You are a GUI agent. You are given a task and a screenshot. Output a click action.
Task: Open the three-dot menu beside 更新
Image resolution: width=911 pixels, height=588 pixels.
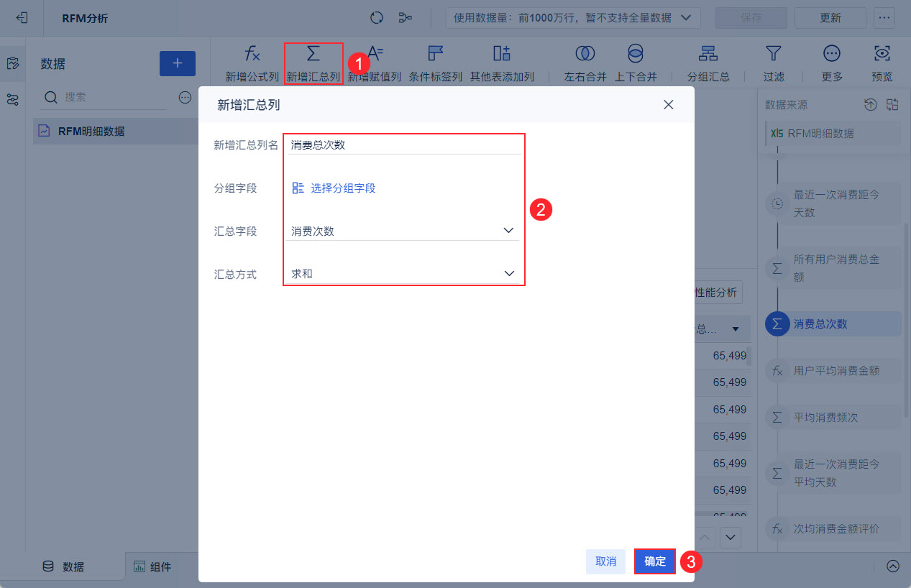tap(883, 18)
